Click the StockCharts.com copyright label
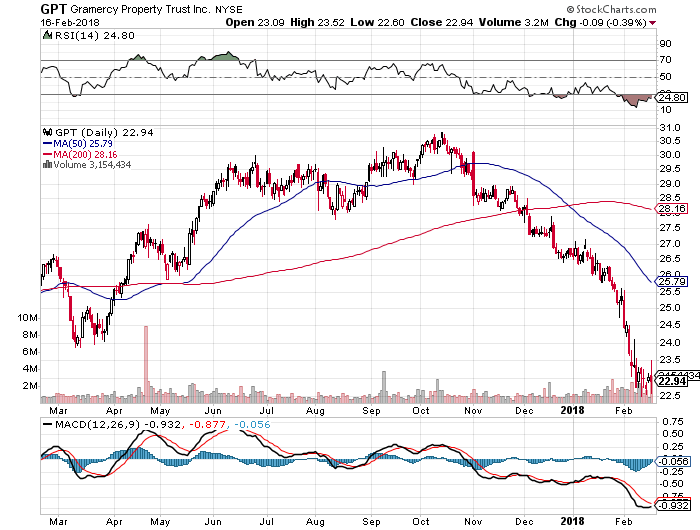This screenshot has width=700, height=530. (611, 9)
